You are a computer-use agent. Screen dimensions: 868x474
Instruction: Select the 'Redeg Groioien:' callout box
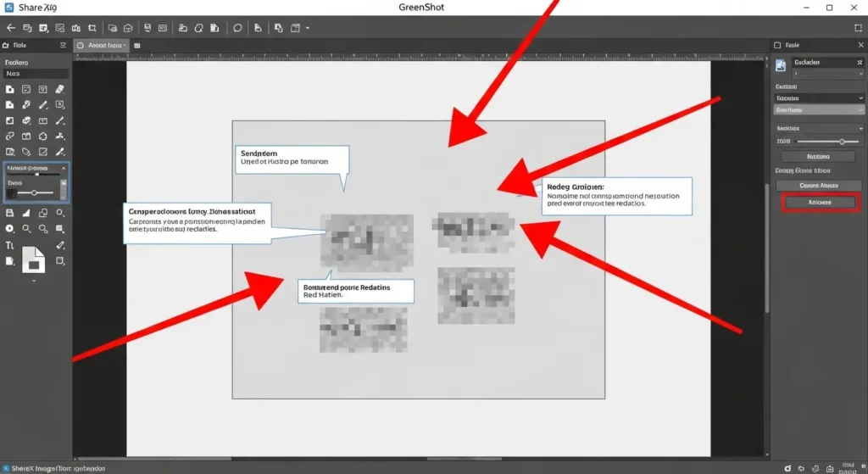pos(616,196)
